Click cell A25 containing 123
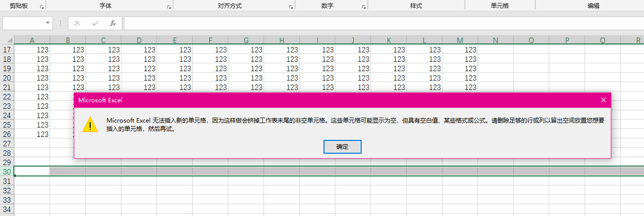644x216 pixels. click(x=32, y=125)
